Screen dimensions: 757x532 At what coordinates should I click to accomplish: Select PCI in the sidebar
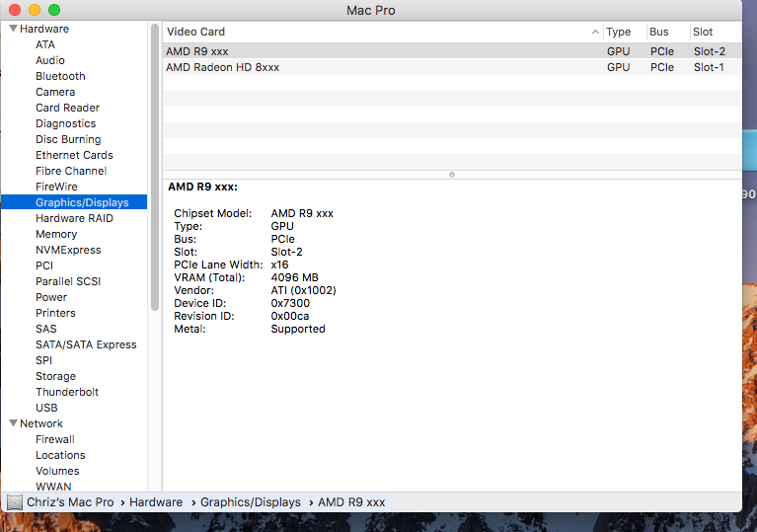coord(44,266)
